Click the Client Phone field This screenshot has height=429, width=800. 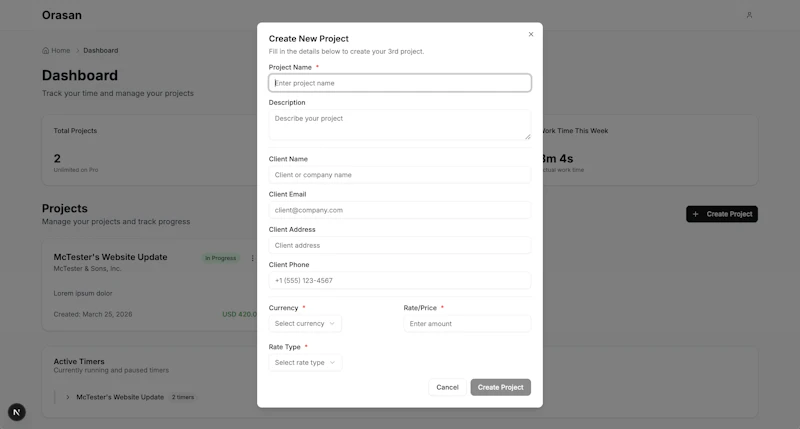(x=399, y=280)
